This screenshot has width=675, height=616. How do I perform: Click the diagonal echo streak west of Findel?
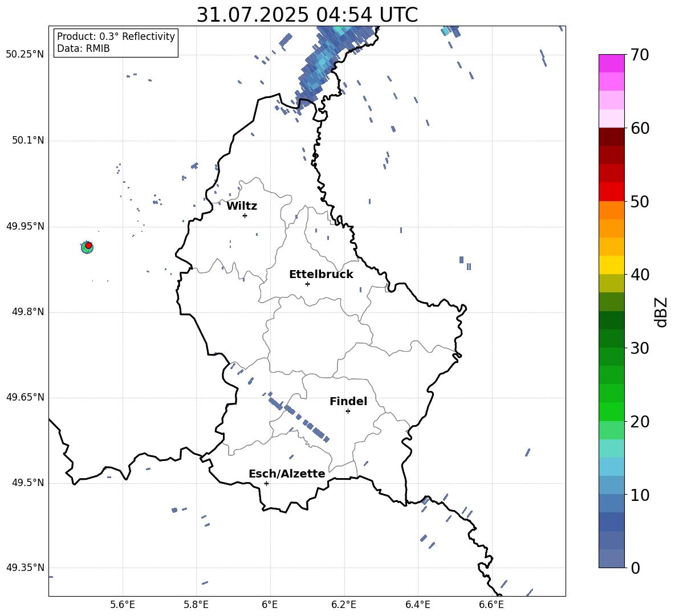[x=298, y=418]
